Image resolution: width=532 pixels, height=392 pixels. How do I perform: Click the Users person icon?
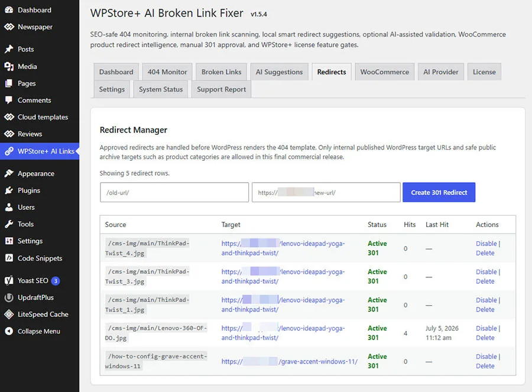click(9, 207)
